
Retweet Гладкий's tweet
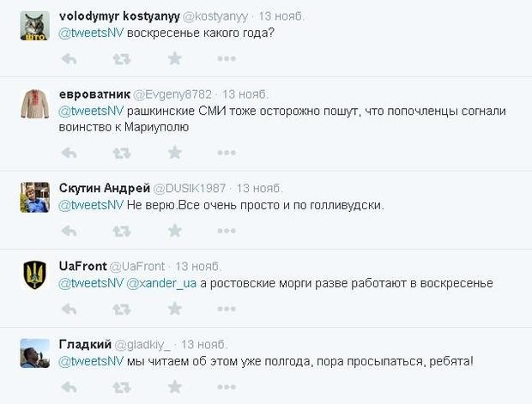pyautogui.click(x=122, y=388)
